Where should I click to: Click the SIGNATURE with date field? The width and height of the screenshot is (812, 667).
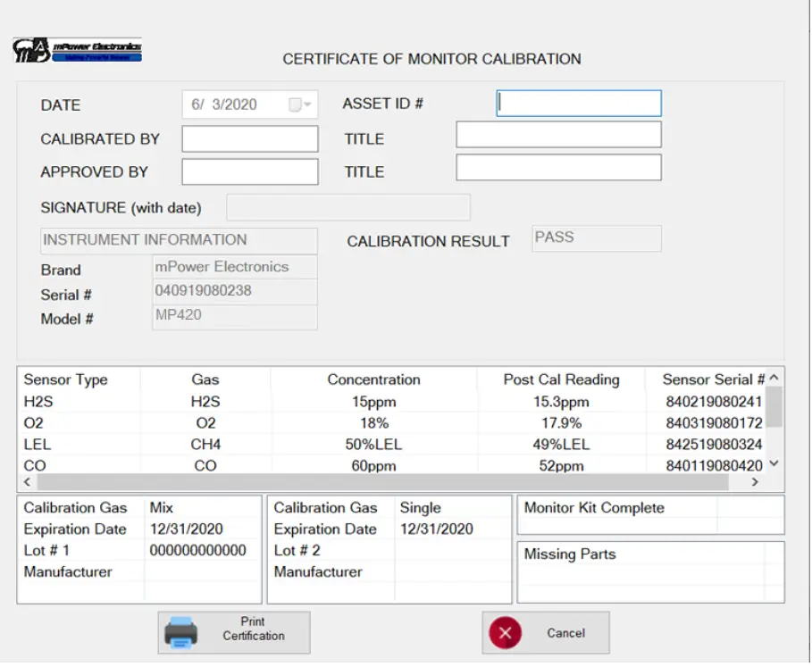[347, 207]
